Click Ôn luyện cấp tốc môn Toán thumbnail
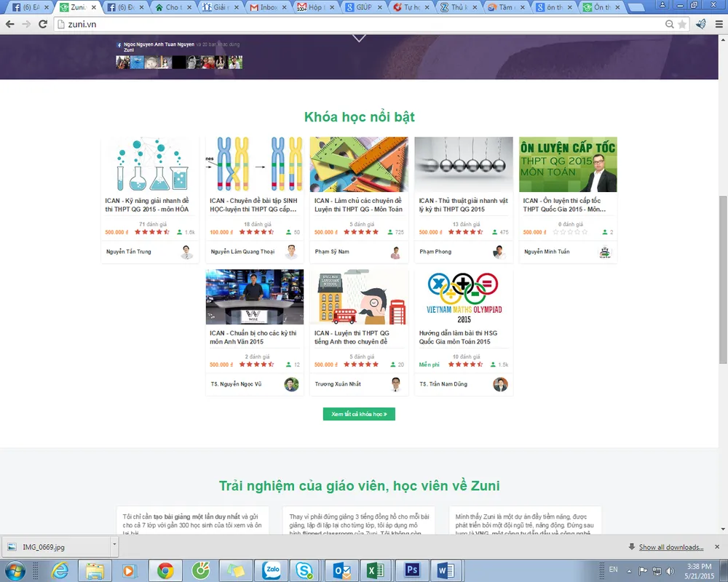 (x=568, y=164)
